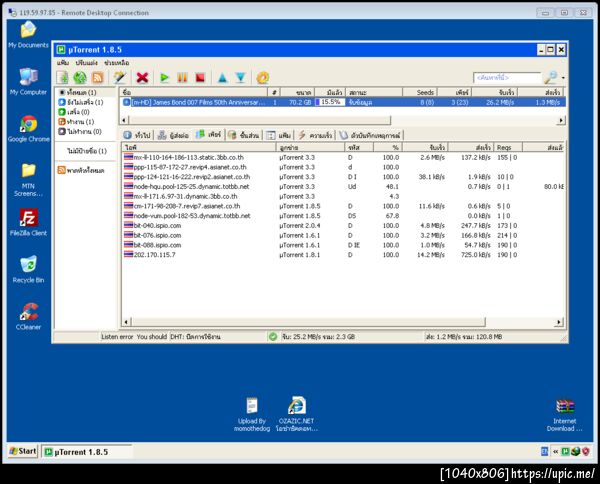This screenshot has width=600, height=484.
Task: Click the Add Torrent from URL icon
Action: tap(80, 78)
